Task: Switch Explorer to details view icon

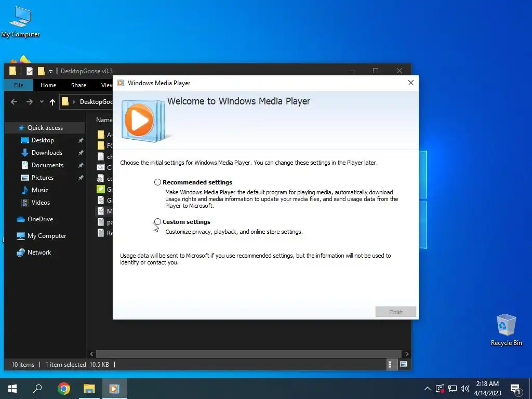Action: [x=392, y=364]
